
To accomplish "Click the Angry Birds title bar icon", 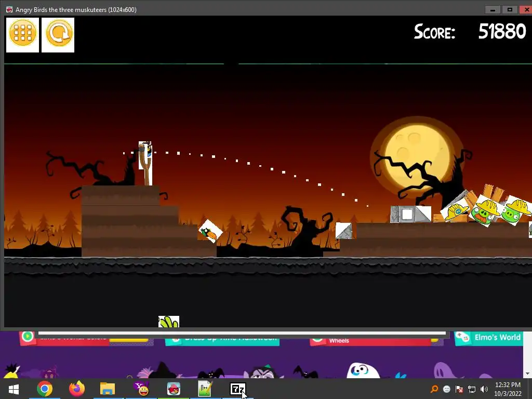I will pos(9,9).
